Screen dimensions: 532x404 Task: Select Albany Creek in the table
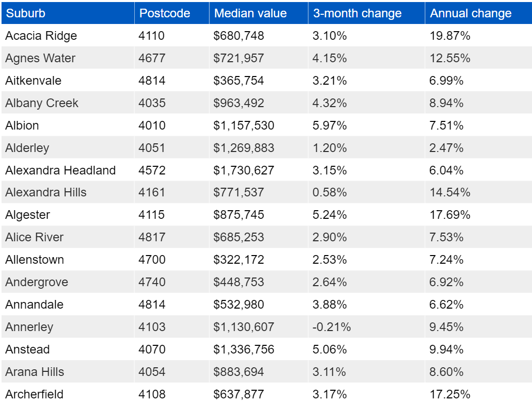coord(42,103)
